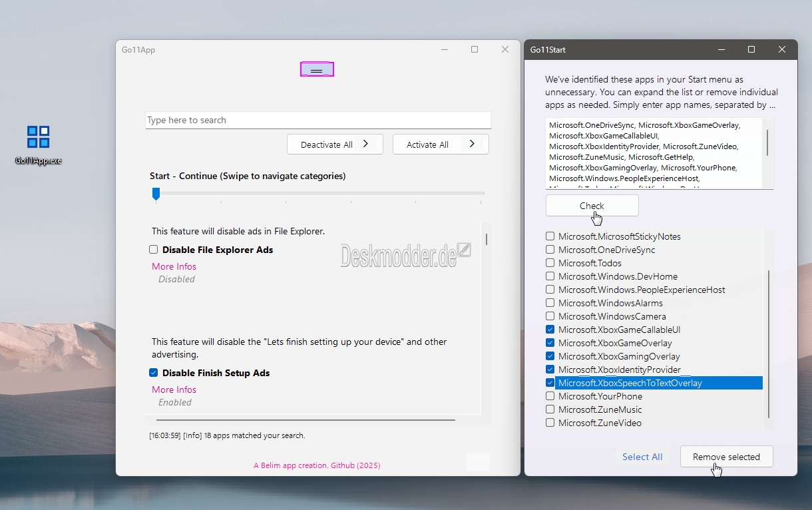Focus the 'Type here to search' field
This screenshot has width=812, height=510.
coord(318,120)
